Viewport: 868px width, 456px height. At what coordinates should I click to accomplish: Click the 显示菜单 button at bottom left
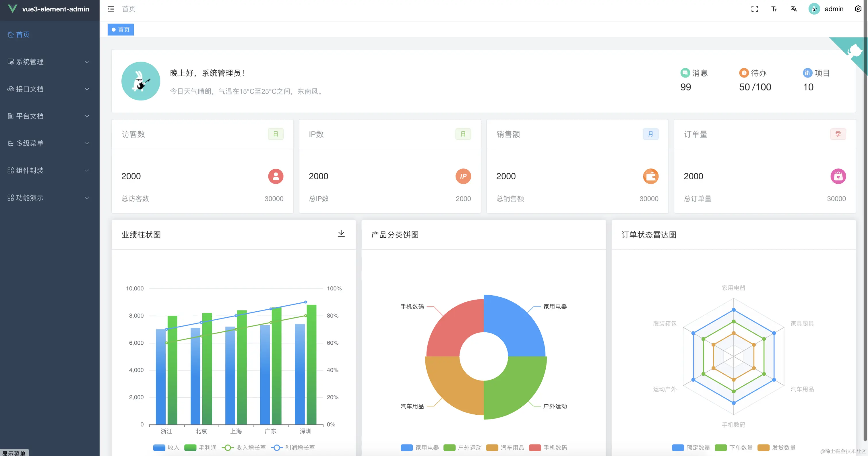tap(14, 453)
